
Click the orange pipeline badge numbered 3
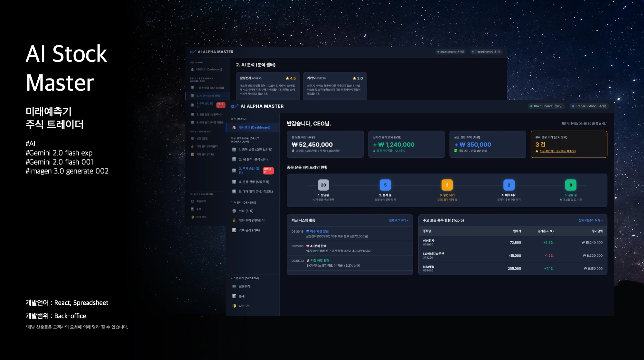(x=447, y=185)
